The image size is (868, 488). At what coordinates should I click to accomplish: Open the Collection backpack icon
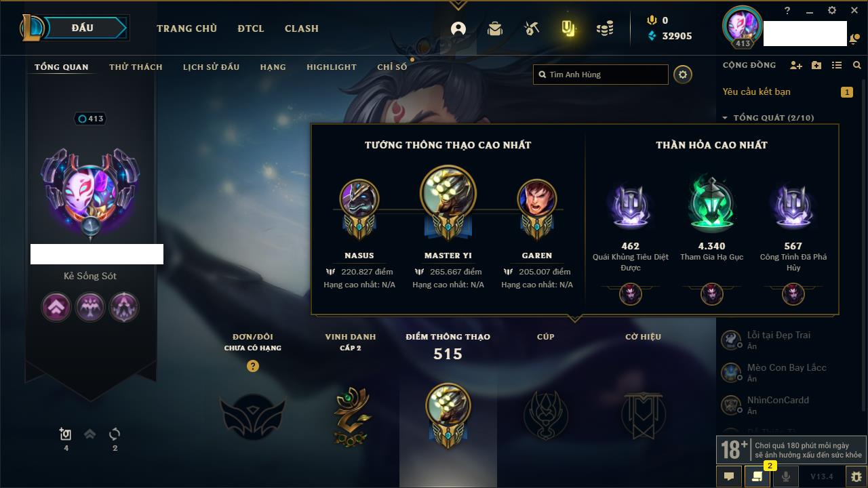[495, 28]
